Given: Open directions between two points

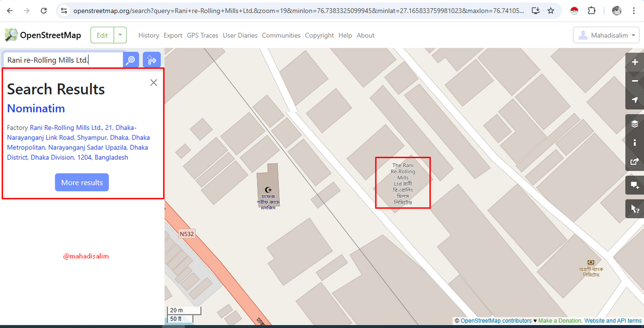Looking at the screenshot, I should click(x=151, y=60).
